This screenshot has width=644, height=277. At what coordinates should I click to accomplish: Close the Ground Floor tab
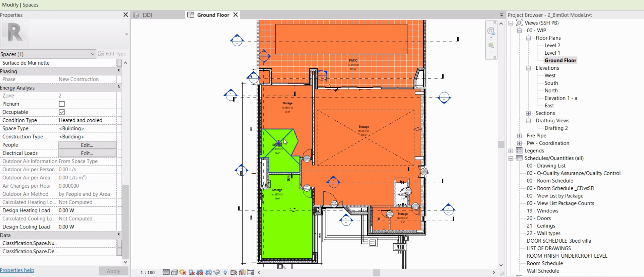pyautogui.click(x=235, y=15)
